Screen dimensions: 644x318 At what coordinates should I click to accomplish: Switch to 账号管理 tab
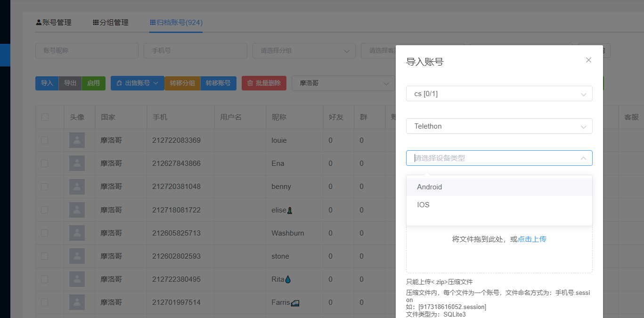[54, 23]
